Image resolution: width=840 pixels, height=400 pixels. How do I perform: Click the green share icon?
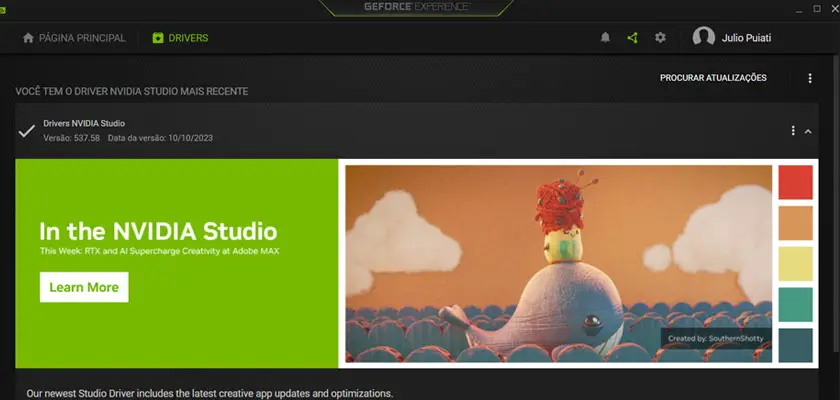633,37
